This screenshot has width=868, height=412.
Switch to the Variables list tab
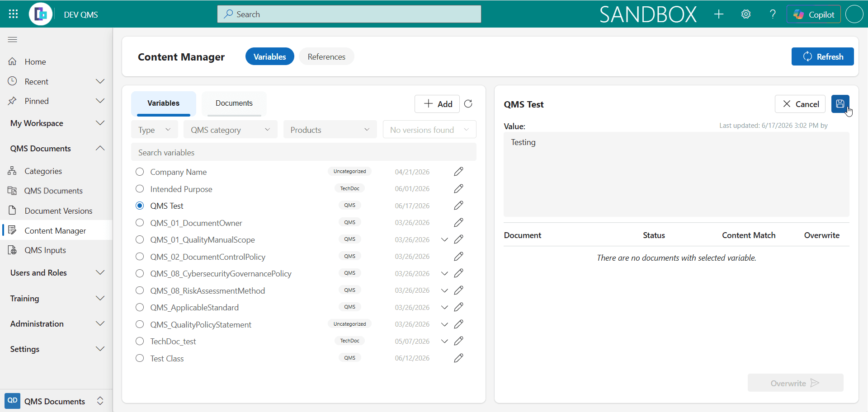[x=163, y=103]
